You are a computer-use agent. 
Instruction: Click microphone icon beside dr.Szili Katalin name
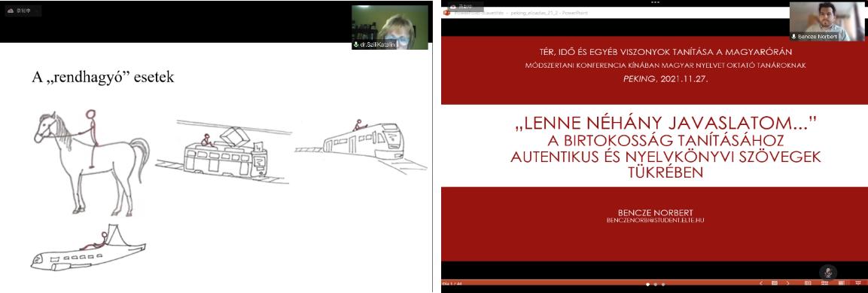coord(357,44)
